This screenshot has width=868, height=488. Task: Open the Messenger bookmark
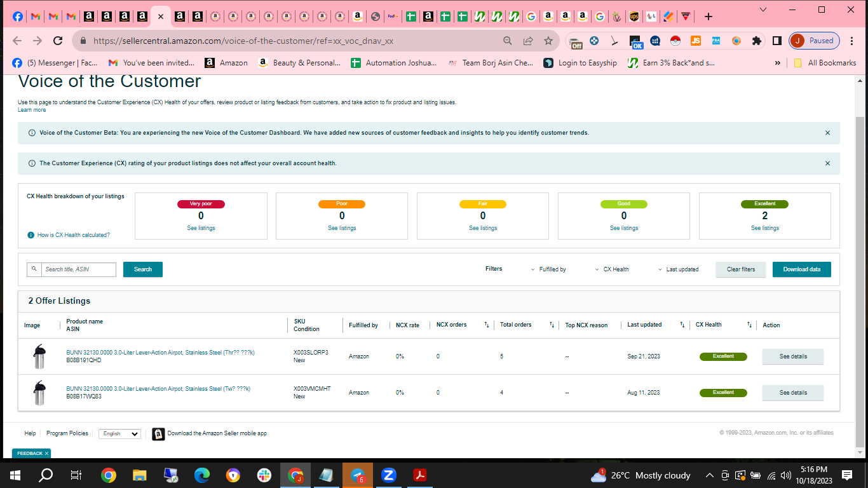55,63
